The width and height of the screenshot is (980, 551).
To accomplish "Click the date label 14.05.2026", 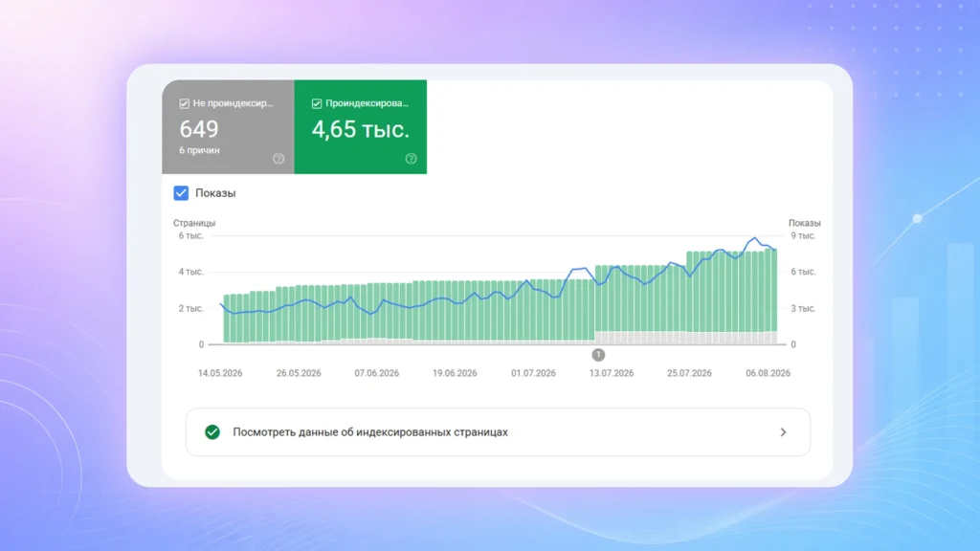I will coord(220,373).
